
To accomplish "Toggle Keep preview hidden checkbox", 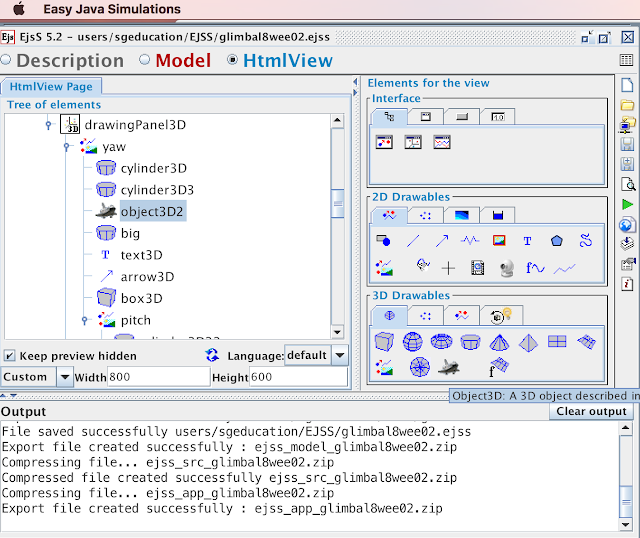I will 9,356.
